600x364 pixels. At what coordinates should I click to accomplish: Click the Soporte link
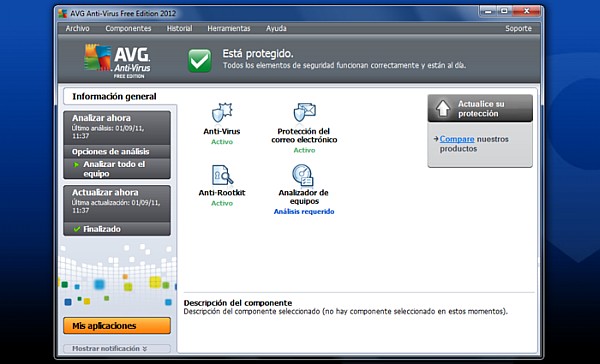click(518, 28)
